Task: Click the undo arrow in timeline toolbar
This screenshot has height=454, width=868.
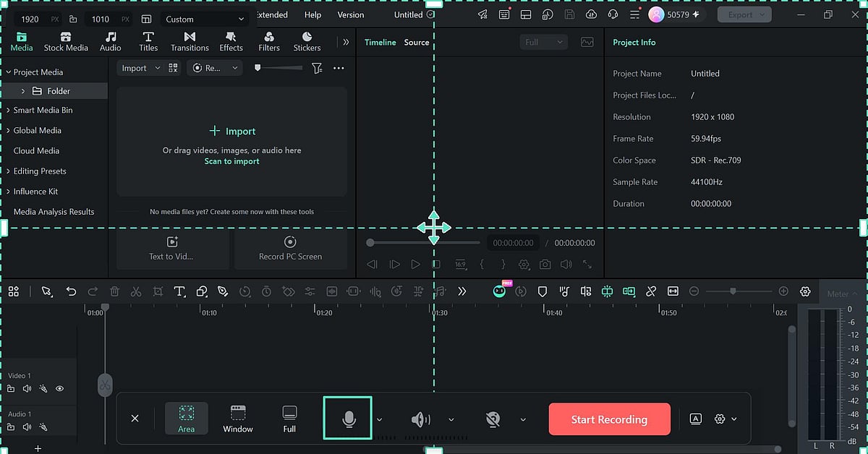Action: pyautogui.click(x=71, y=291)
